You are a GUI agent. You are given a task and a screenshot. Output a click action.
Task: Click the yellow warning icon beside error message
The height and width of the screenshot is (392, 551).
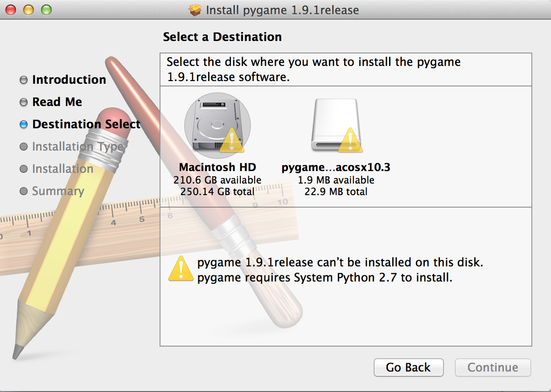coord(181,269)
